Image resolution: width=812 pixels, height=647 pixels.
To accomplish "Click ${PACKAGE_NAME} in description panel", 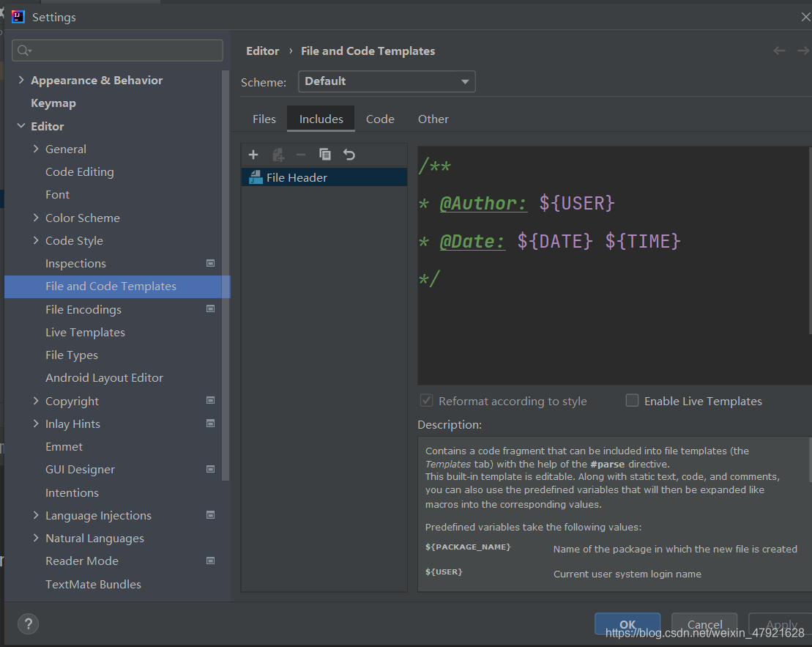I will coord(468,547).
